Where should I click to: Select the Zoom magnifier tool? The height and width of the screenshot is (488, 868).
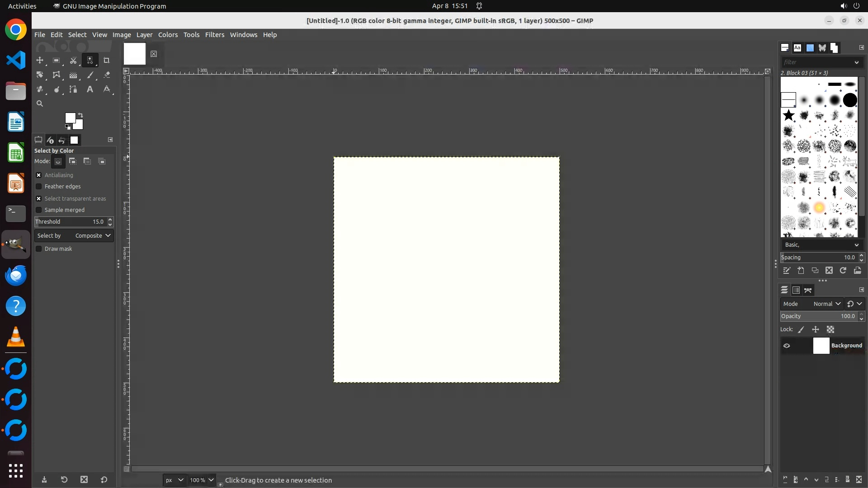[40, 103]
